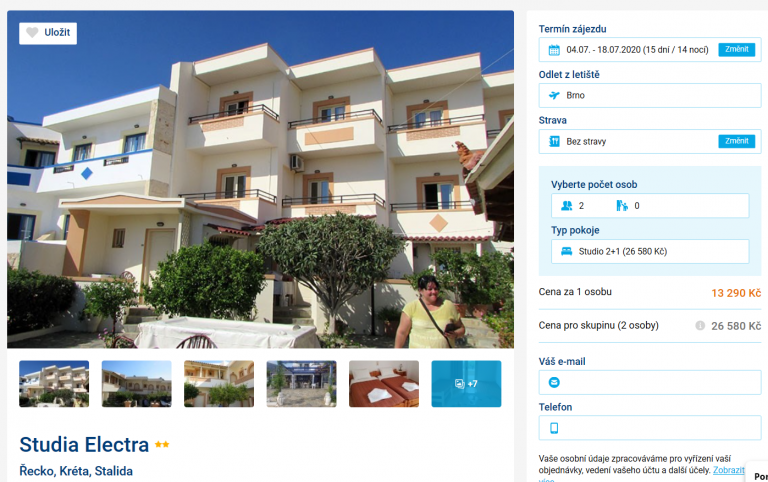The height and width of the screenshot is (482, 768).
Task: Click the adults icon in Vyberte počet osob
Action: pos(567,206)
